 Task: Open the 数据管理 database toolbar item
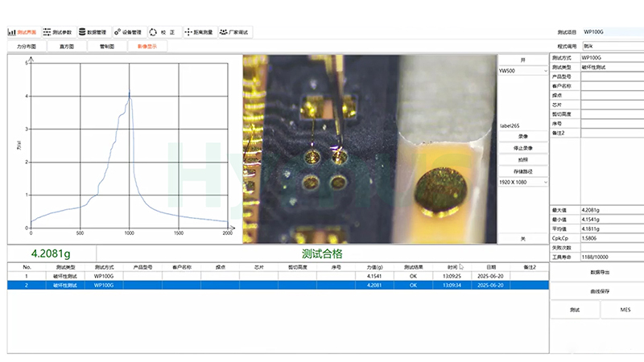[93, 32]
